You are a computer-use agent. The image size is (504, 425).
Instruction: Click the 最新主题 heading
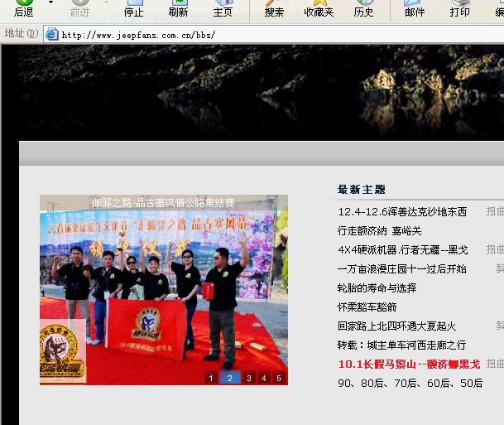(362, 190)
